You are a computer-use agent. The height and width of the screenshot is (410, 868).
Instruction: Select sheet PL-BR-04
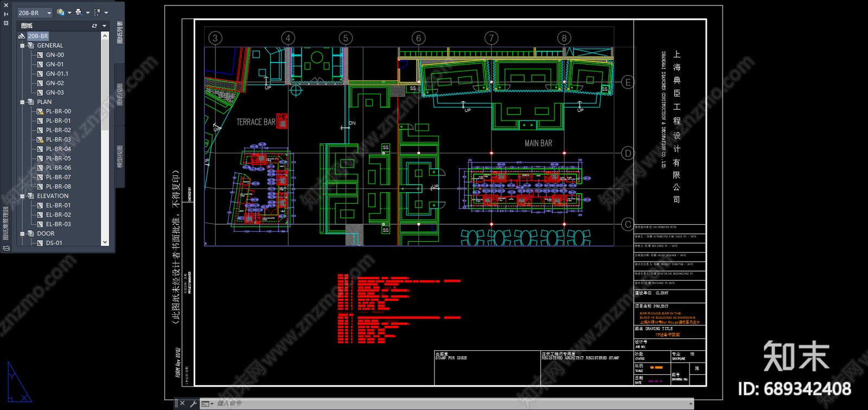click(x=58, y=149)
